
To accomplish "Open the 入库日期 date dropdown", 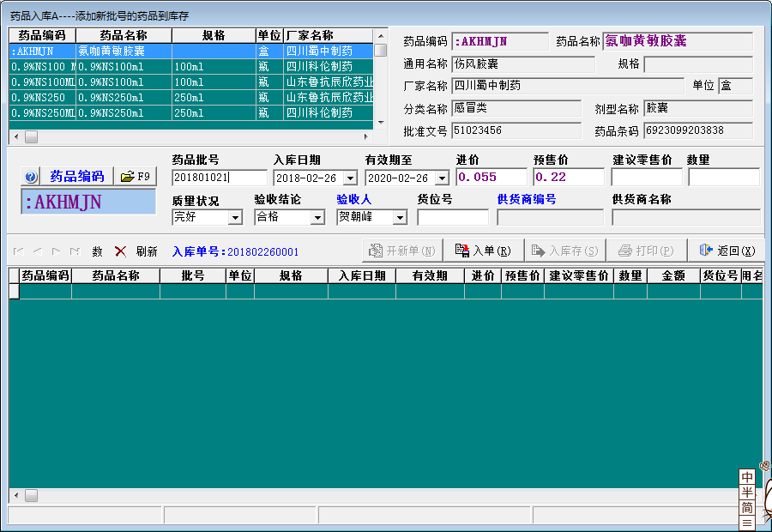I will click(x=351, y=178).
